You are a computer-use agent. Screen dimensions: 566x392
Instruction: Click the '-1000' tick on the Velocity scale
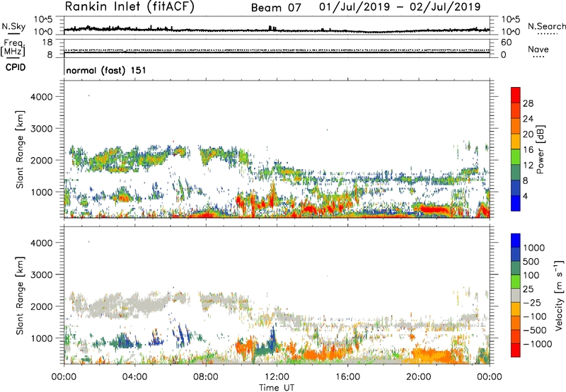pyautogui.click(x=538, y=344)
